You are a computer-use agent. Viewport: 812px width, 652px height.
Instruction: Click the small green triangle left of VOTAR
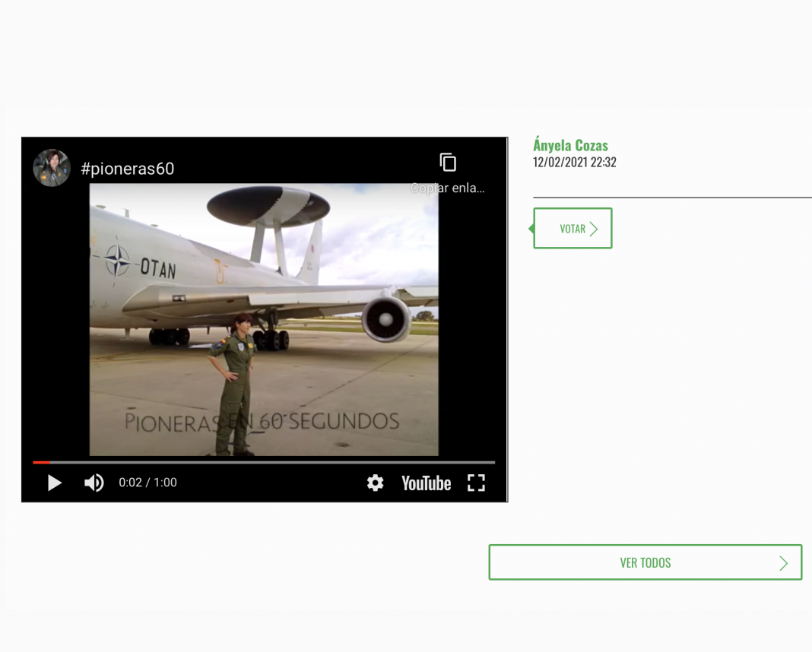click(x=531, y=228)
